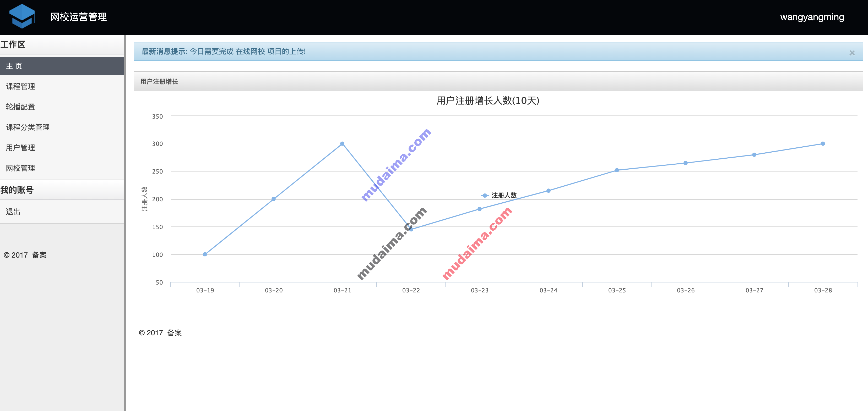Click the 用户注册增长 panel header
The image size is (868, 411).
click(x=498, y=81)
